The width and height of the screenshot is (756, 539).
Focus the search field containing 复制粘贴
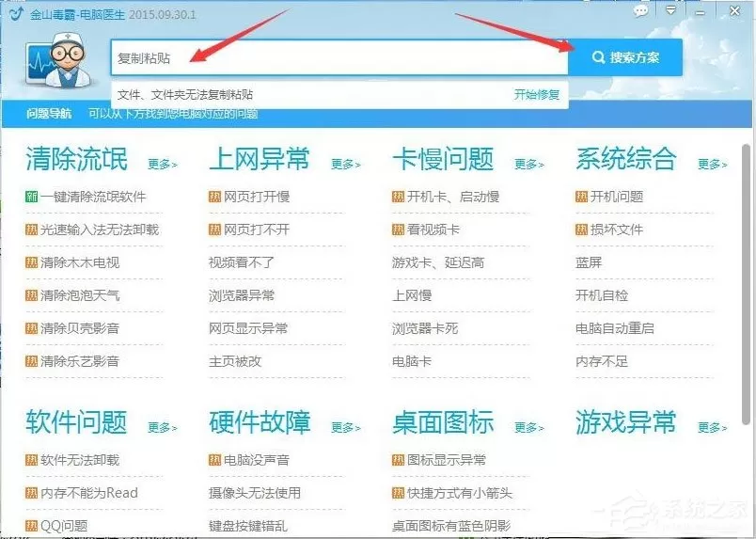(339, 58)
